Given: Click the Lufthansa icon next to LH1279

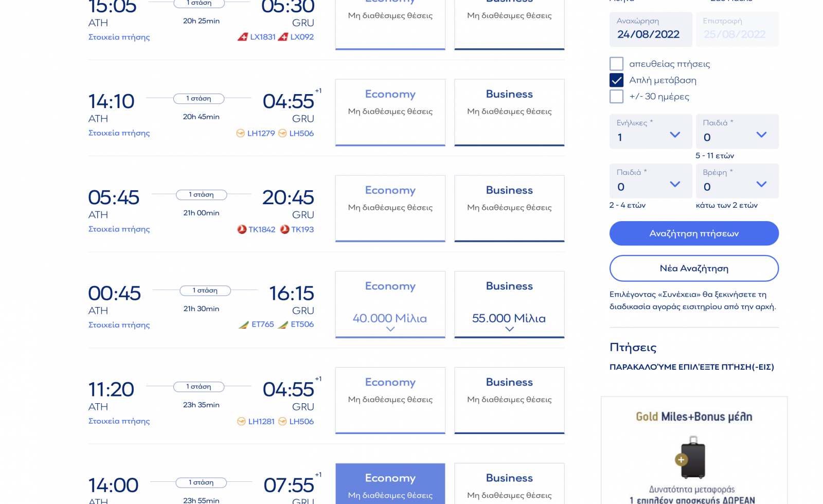Looking at the screenshot, I should point(240,133).
